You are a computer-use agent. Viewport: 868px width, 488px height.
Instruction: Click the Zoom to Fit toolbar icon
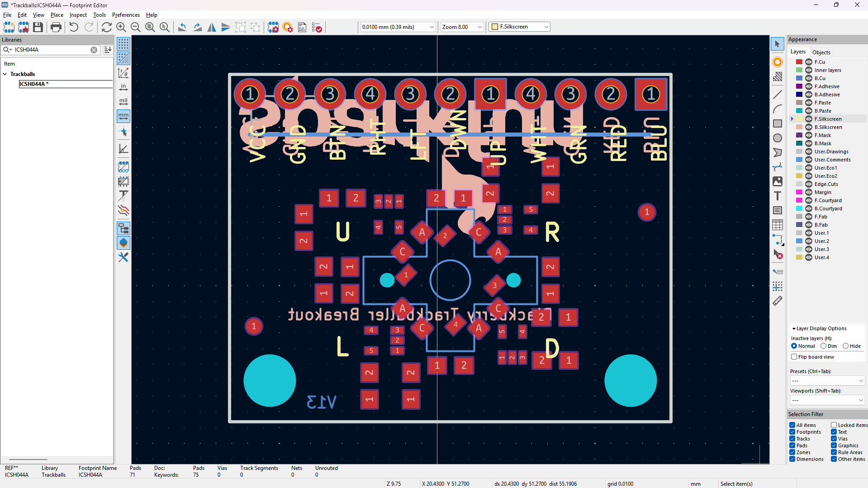[150, 27]
